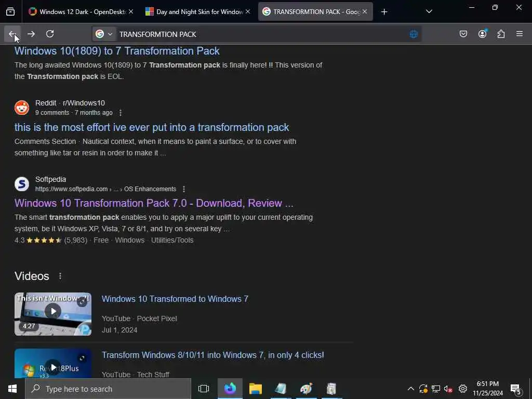Open the settings gear in system tray
The image size is (532, 399).
[x=463, y=389]
